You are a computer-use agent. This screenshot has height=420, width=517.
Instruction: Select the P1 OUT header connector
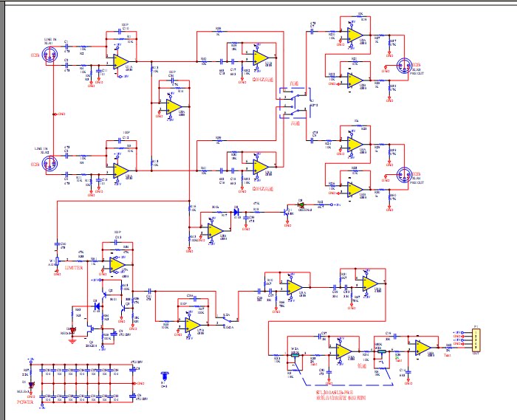point(476,340)
